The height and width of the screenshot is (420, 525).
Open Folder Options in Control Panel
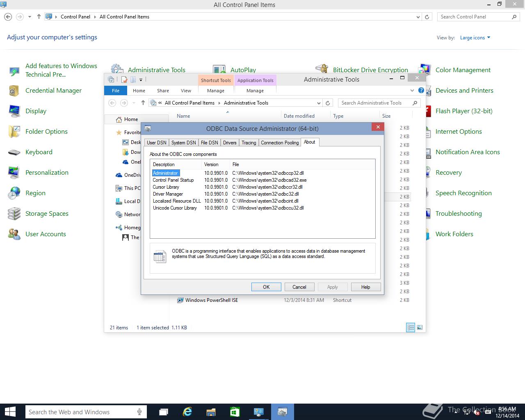click(46, 132)
